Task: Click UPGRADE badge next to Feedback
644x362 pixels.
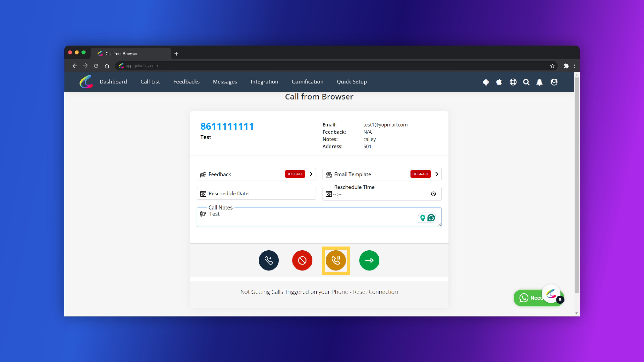Action: pos(295,174)
